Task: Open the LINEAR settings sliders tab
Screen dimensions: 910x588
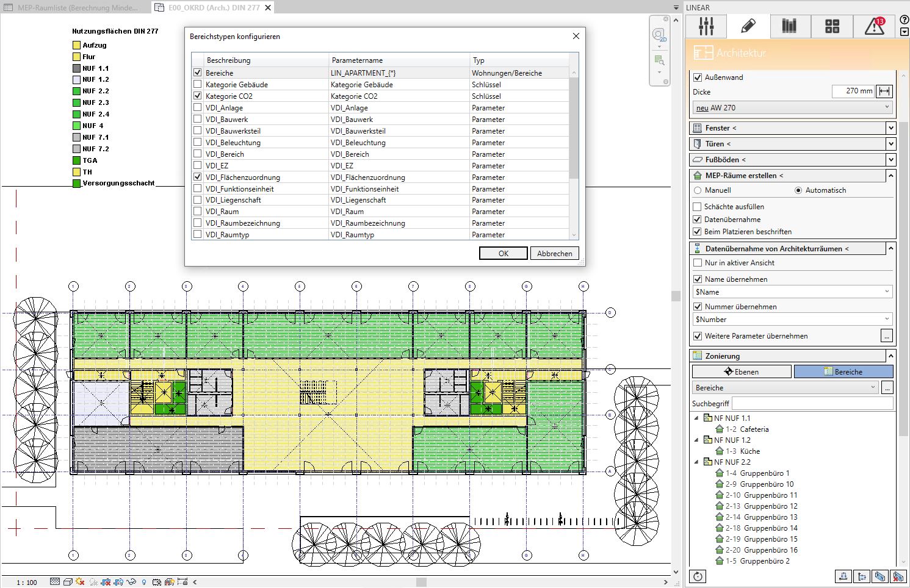Action: tap(706, 26)
